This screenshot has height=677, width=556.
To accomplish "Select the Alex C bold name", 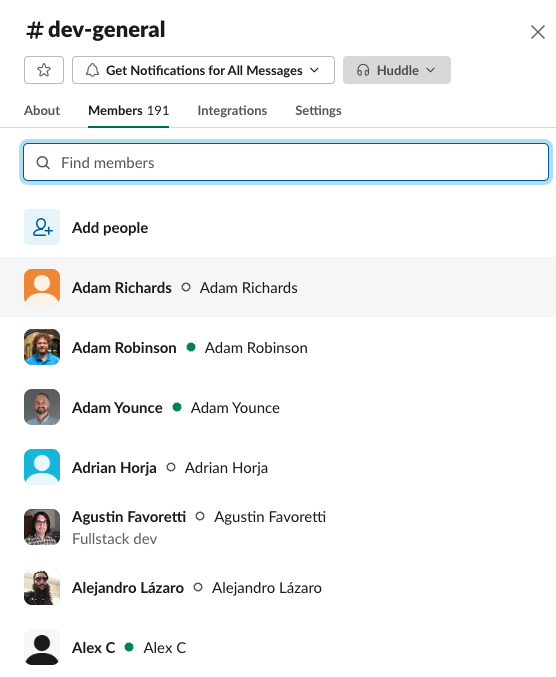I will [94, 648].
